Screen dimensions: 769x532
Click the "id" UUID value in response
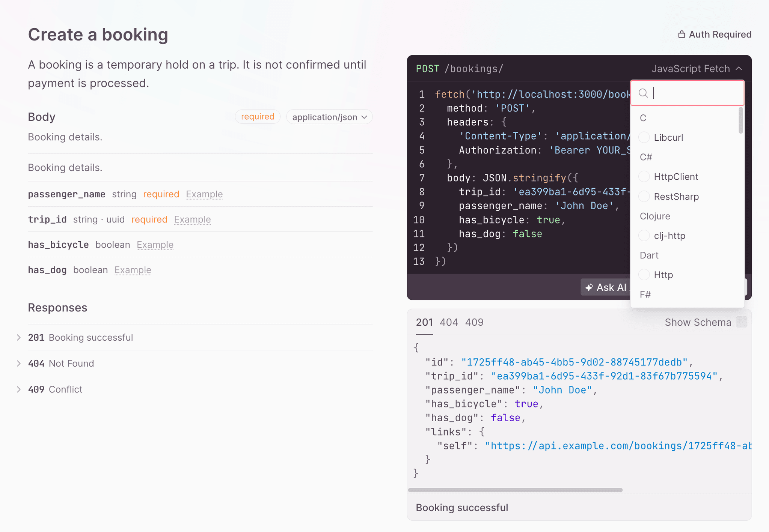[574, 362]
